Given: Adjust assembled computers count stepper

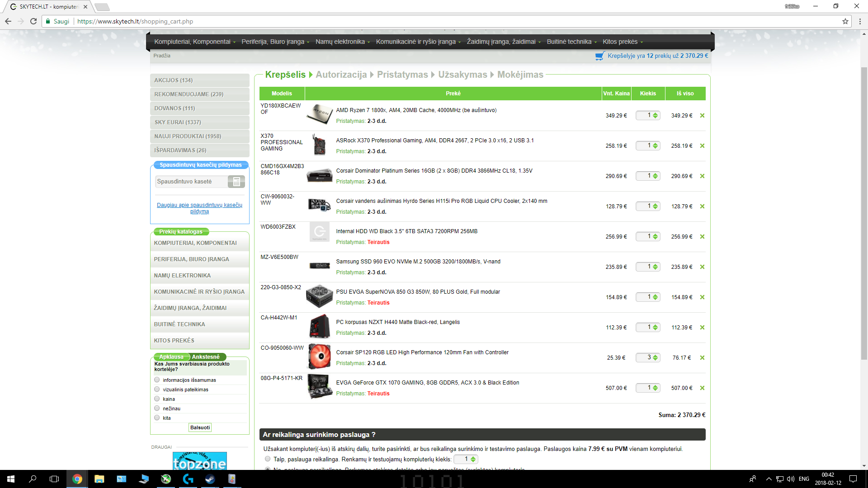Looking at the screenshot, I should coord(473,460).
